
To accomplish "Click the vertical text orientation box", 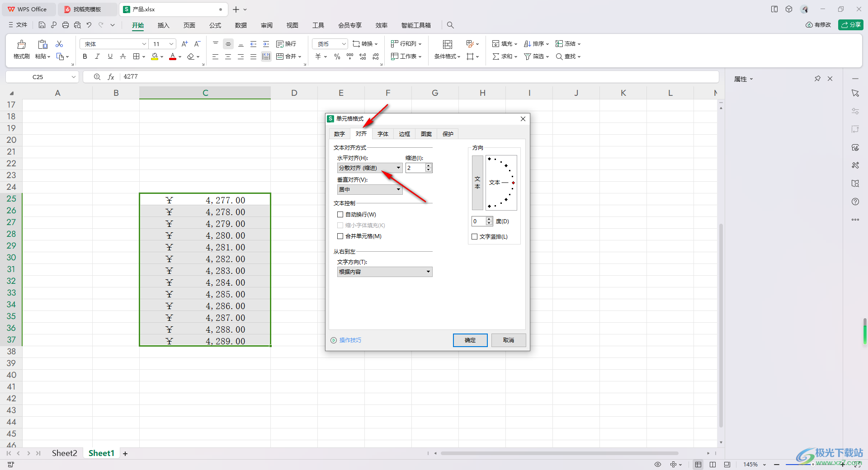I will click(477, 183).
